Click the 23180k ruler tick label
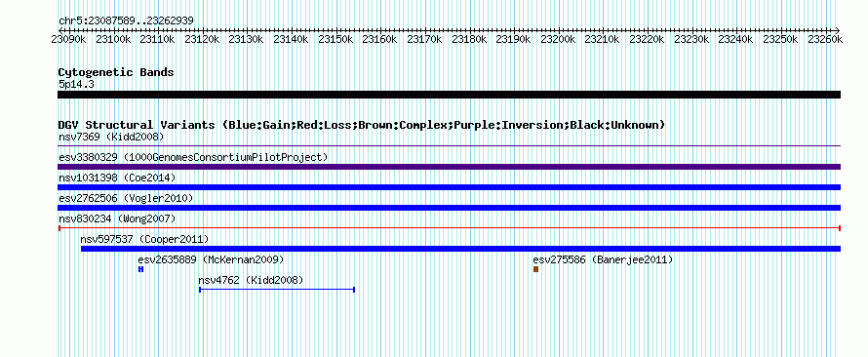Screen dimensions: 868x357 point(469,39)
